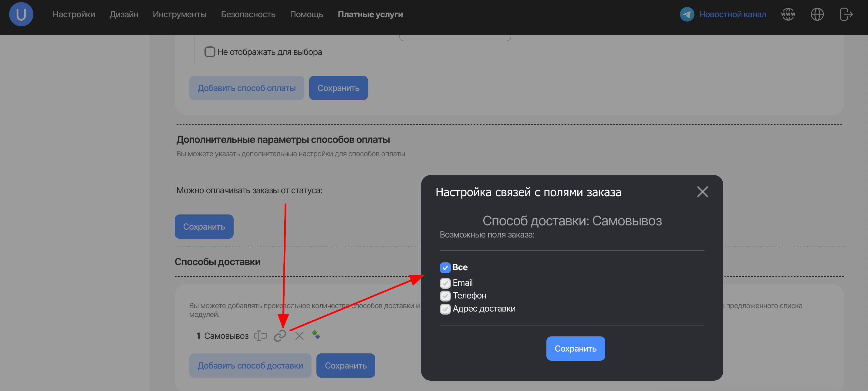Click Сохранить in the dialog
868x391 pixels.
[575, 348]
